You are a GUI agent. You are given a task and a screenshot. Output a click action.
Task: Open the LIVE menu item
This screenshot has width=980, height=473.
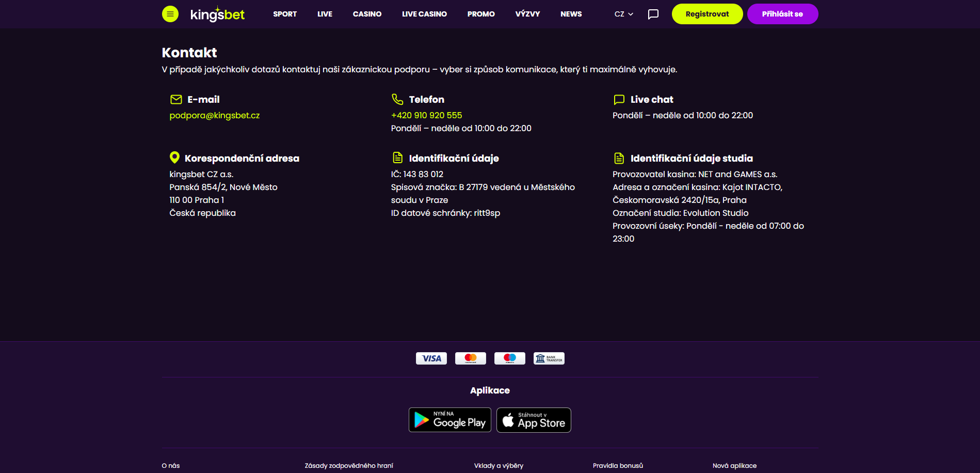[x=325, y=14]
